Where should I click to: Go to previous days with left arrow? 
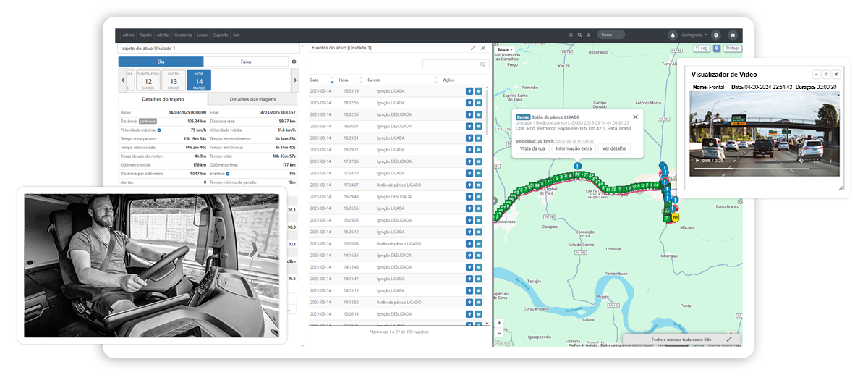pyautogui.click(x=122, y=80)
